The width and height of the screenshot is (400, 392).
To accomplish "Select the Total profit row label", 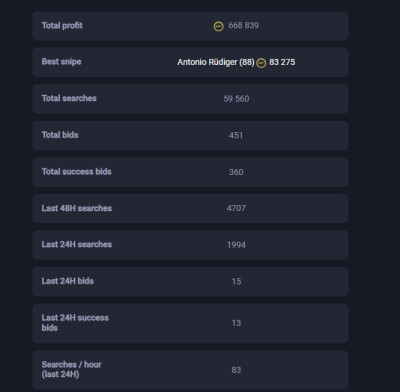I will [x=62, y=26].
